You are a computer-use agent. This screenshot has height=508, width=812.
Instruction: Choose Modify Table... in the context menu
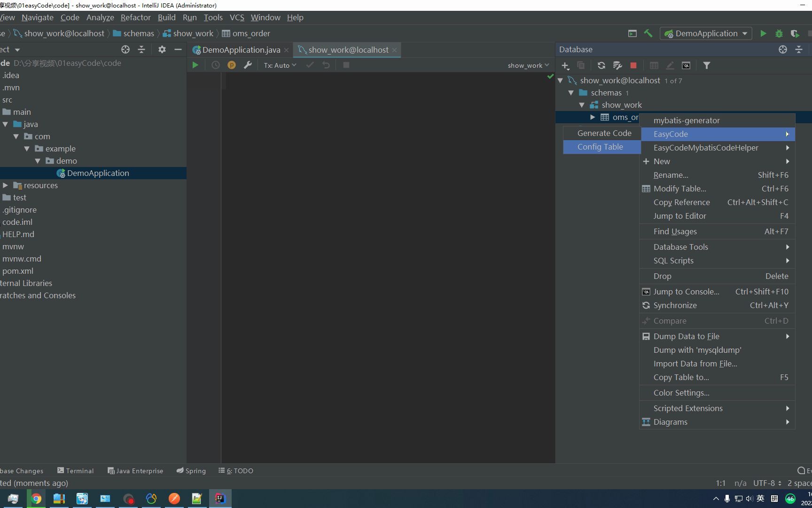pyautogui.click(x=718, y=189)
